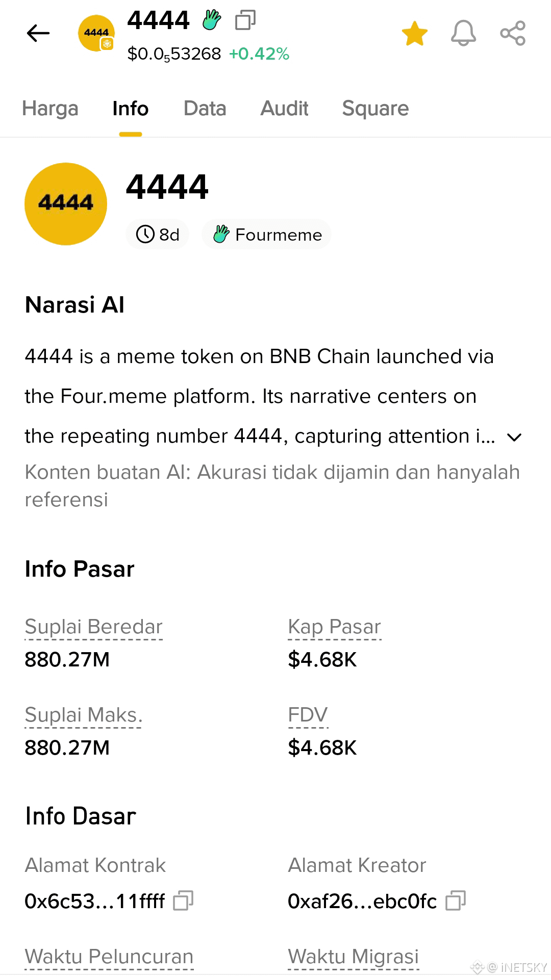Tap the Fourmeme platform tag

tap(267, 235)
